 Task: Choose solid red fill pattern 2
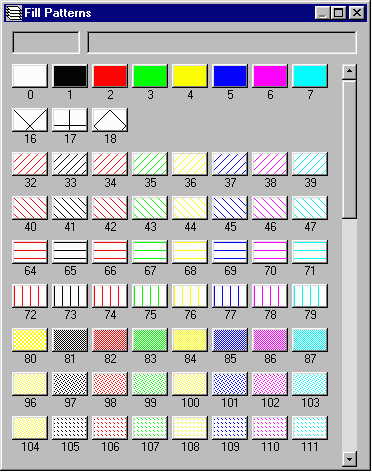click(110, 76)
